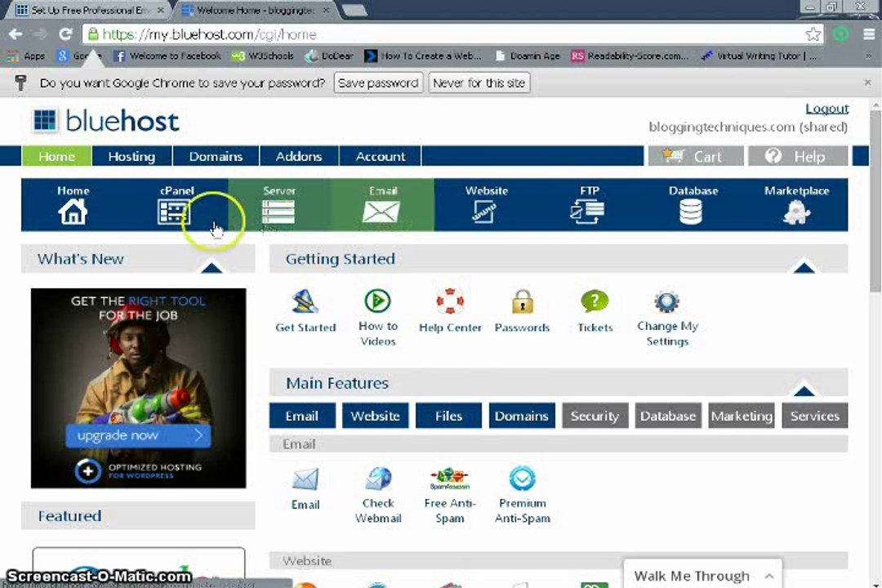Image resolution: width=882 pixels, height=588 pixels.
Task: Open the Chrome menu hamburger icon
Action: 869,34
